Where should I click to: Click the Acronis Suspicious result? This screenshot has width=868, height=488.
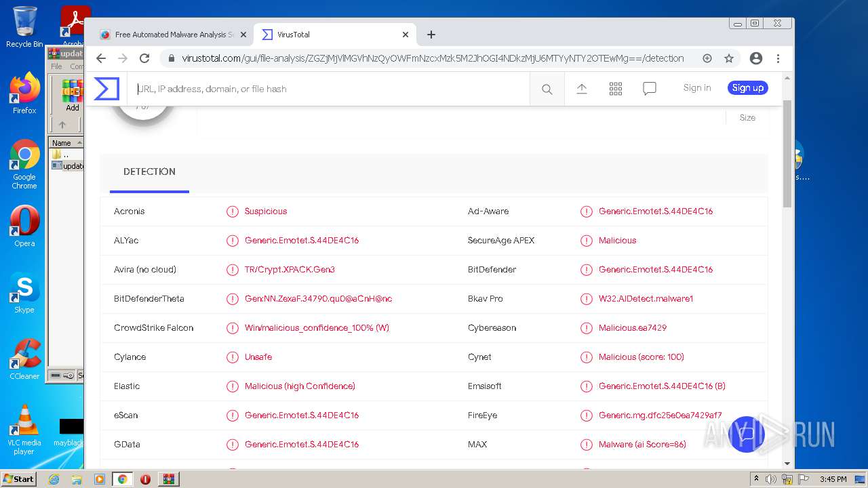(266, 211)
